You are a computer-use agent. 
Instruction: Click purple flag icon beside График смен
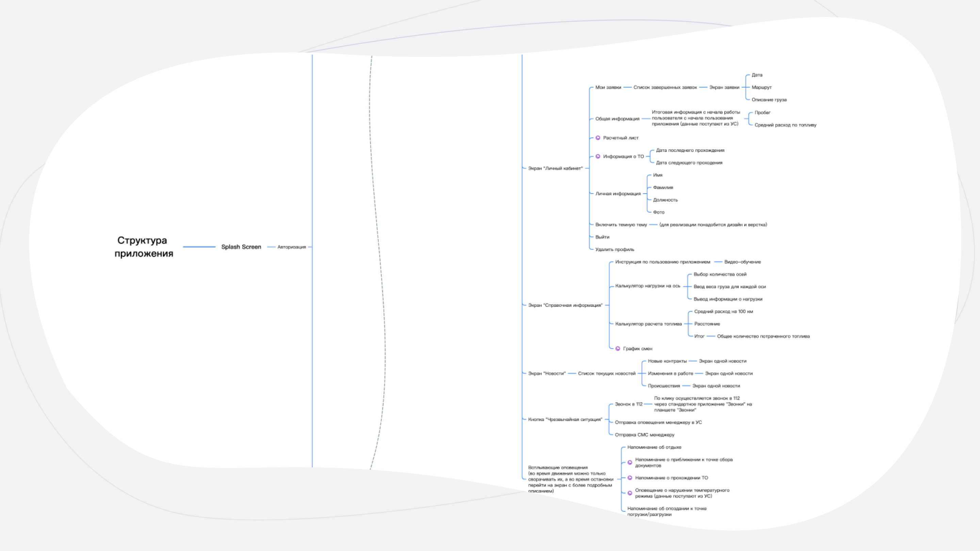point(618,349)
